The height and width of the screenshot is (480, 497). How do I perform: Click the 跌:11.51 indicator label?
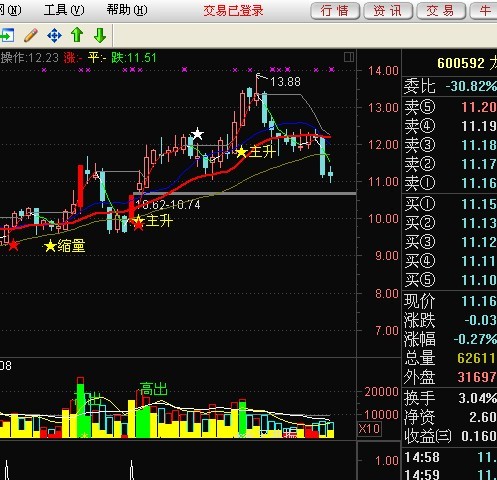[134, 58]
